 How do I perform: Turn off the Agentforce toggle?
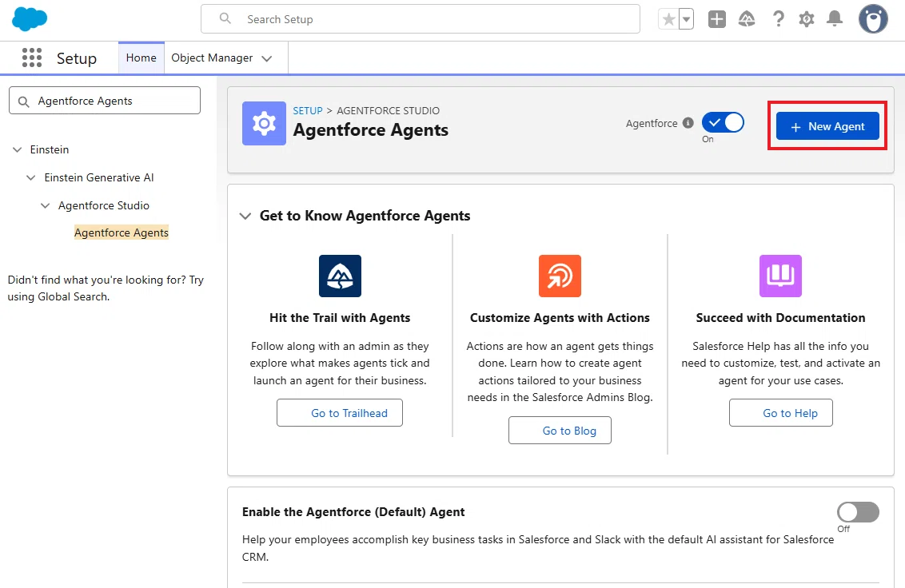tap(723, 123)
